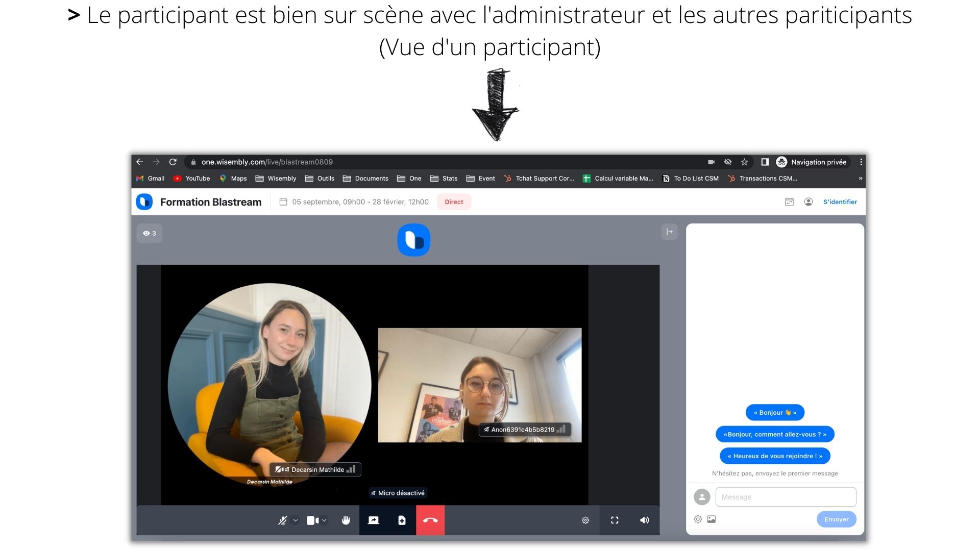This screenshot has height=551, width=980.
Task: Start screen sharing
Action: 374,520
